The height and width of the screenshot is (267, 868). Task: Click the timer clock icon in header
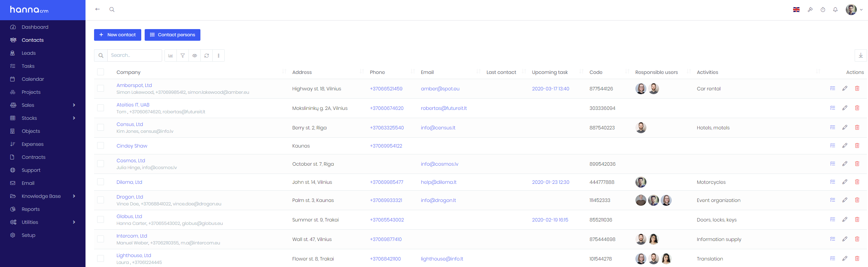click(823, 10)
